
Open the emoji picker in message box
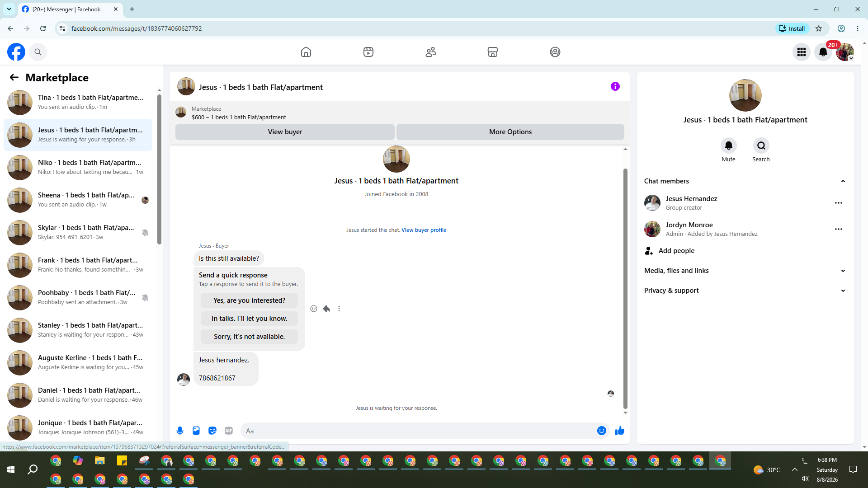tap(602, 431)
